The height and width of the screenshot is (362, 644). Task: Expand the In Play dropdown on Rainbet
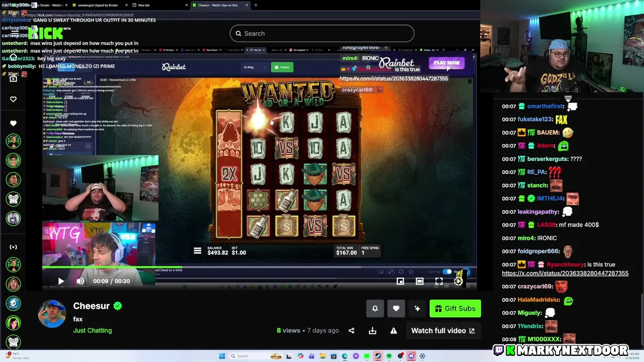point(255,67)
